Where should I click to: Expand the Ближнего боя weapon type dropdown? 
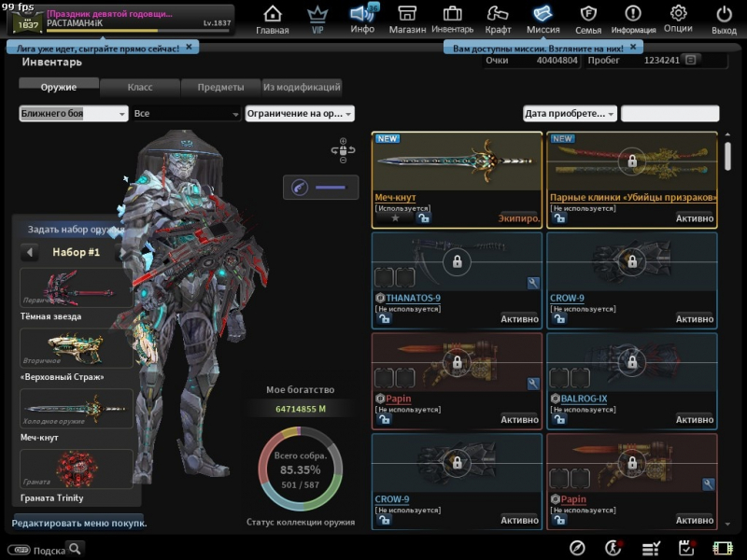(x=74, y=114)
